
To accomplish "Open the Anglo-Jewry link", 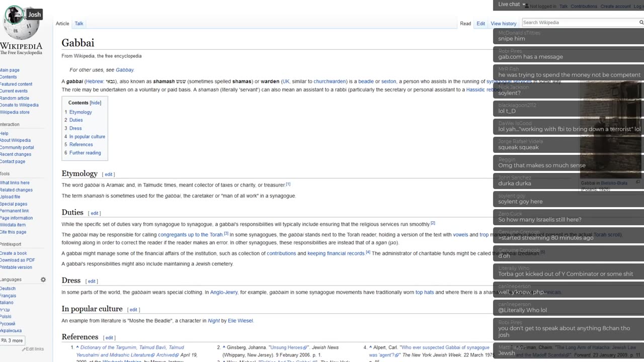I will coord(224,293).
